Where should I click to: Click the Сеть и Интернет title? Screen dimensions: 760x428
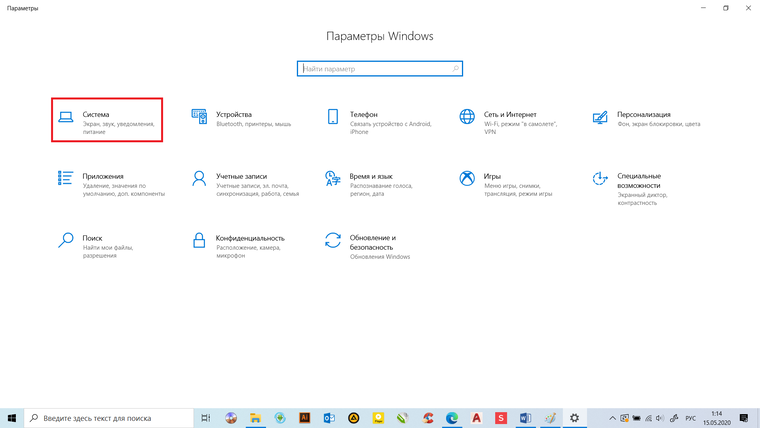tap(510, 114)
